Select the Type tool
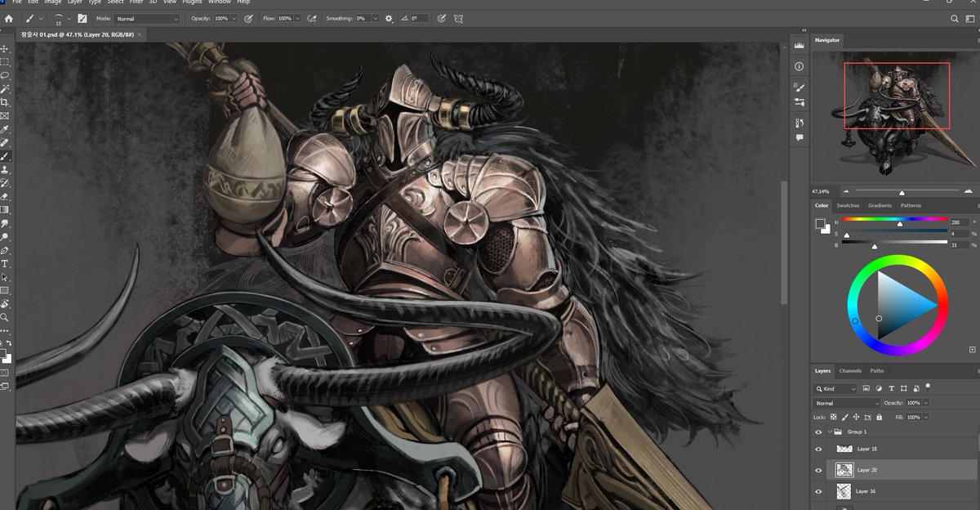 (5, 263)
